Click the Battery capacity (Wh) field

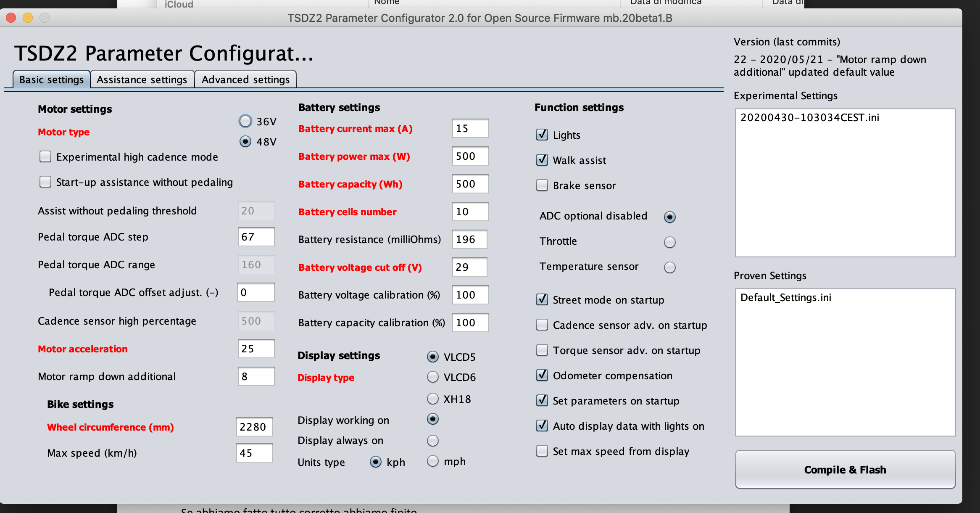point(470,184)
